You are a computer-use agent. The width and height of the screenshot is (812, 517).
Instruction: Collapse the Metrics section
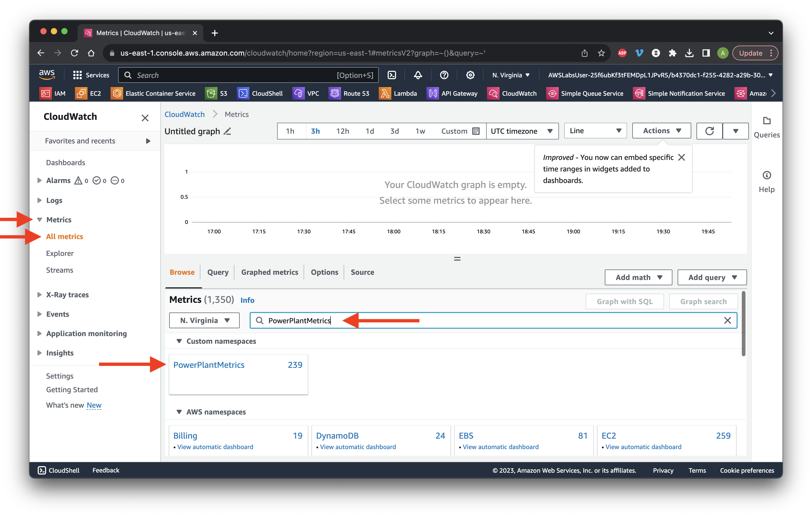tap(40, 220)
